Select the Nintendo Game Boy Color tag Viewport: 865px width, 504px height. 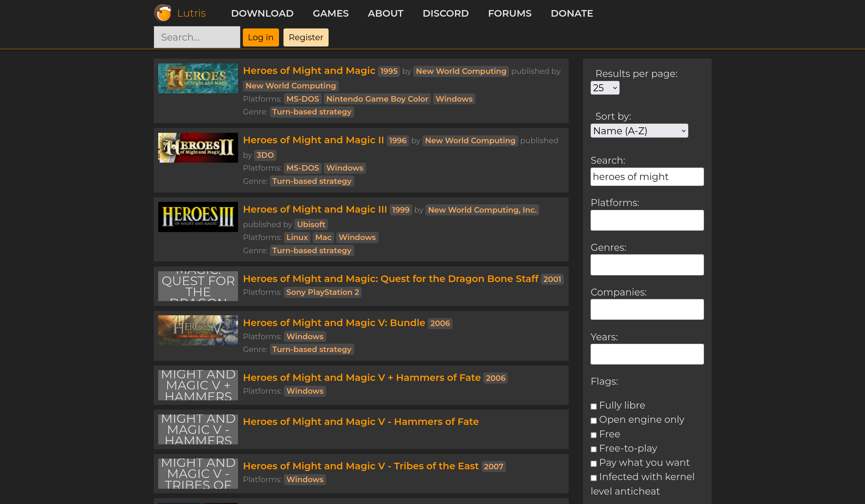pos(377,99)
